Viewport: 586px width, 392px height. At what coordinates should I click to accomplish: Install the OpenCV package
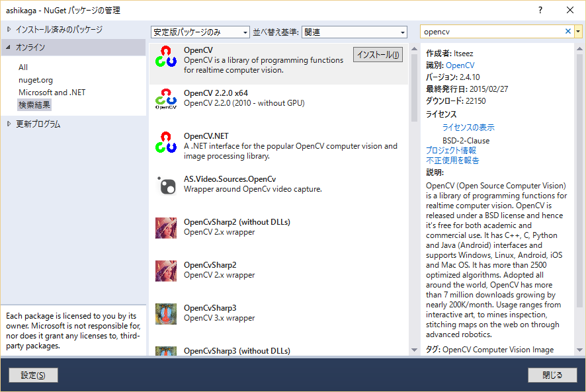point(378,55)
